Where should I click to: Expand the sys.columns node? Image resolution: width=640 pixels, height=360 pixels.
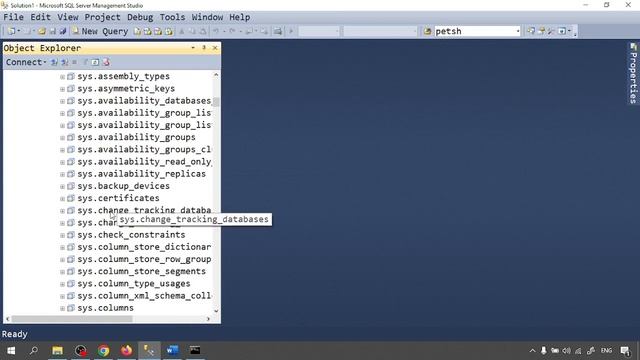coord(62,309)
